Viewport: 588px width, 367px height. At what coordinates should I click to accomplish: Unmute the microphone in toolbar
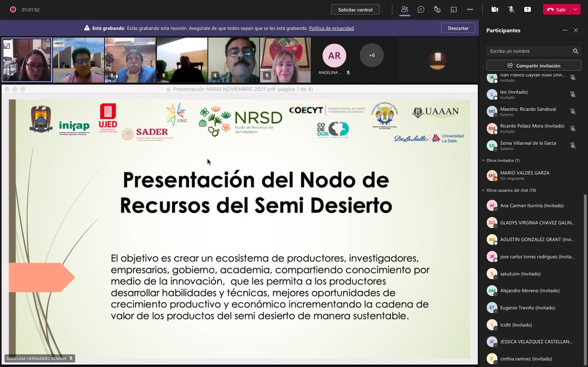(x=511, y=9)
